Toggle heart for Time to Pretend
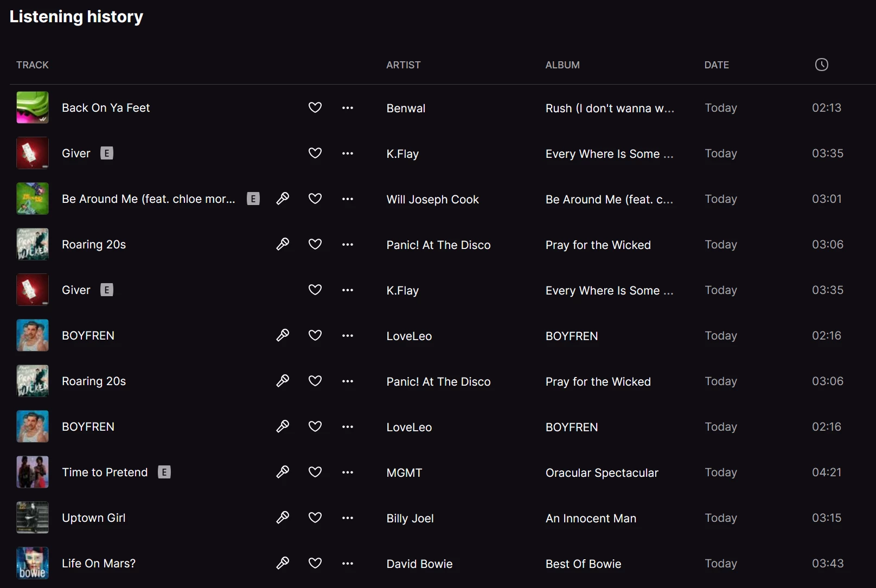Screen dimensions: 876x588 coord(315,472)
